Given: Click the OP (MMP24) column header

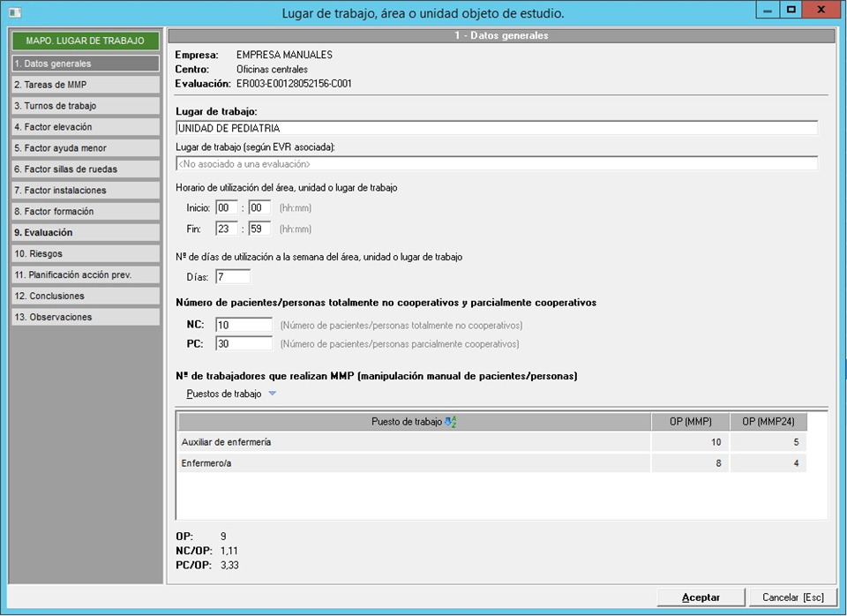Looking at the screenshot, I should coord(768,422).
